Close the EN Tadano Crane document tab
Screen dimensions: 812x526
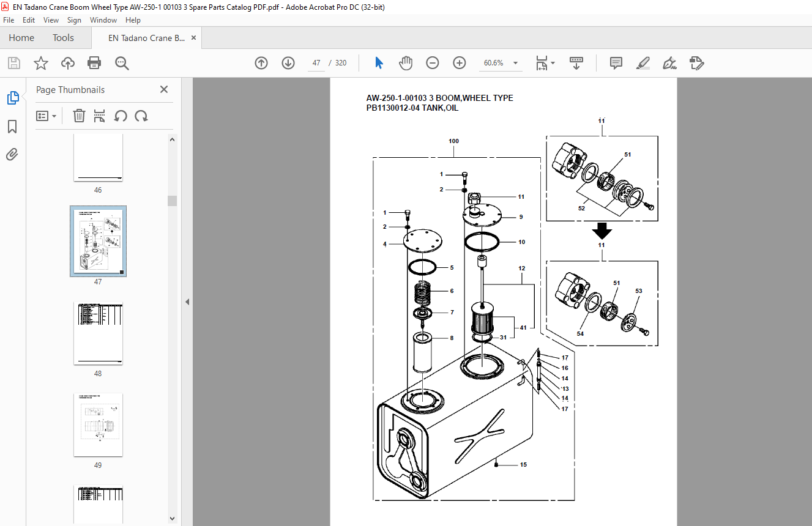point(194,37)
